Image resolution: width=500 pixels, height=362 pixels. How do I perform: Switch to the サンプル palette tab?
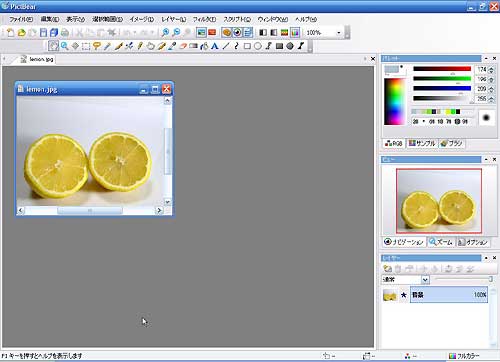coord(422,143)
